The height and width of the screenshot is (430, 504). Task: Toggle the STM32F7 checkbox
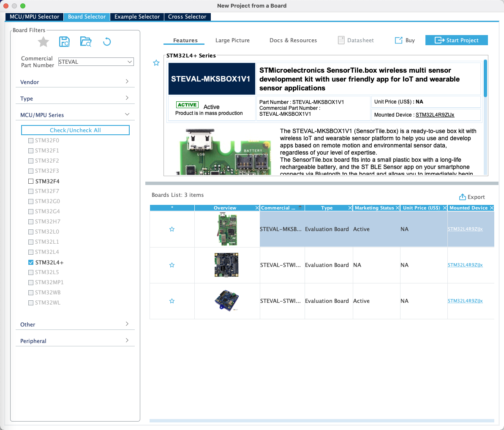pos(31,191)
